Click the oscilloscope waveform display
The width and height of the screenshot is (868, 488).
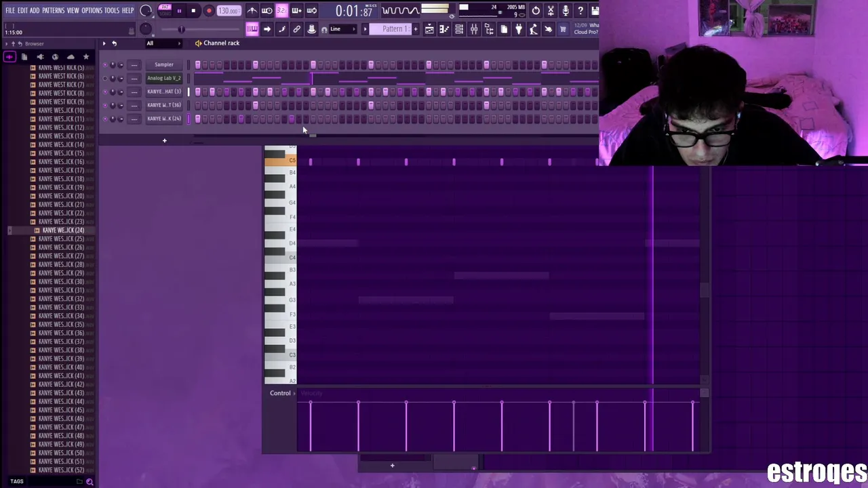[x=400, y=10]
